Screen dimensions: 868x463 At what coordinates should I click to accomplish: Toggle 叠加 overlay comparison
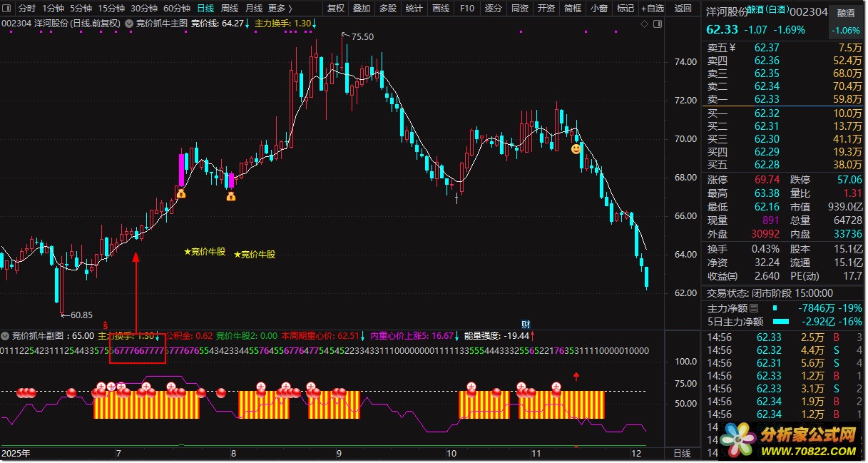coord(362,9)
